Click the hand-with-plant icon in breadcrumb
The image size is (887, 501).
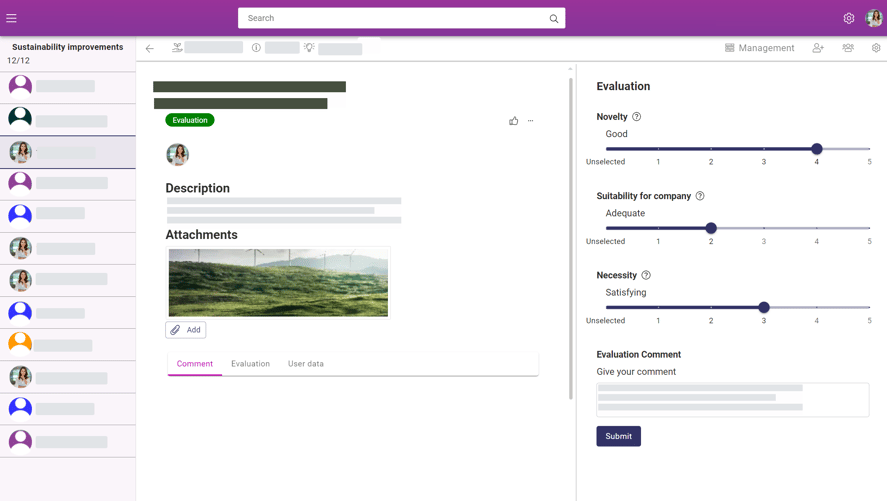coord(177,47)
